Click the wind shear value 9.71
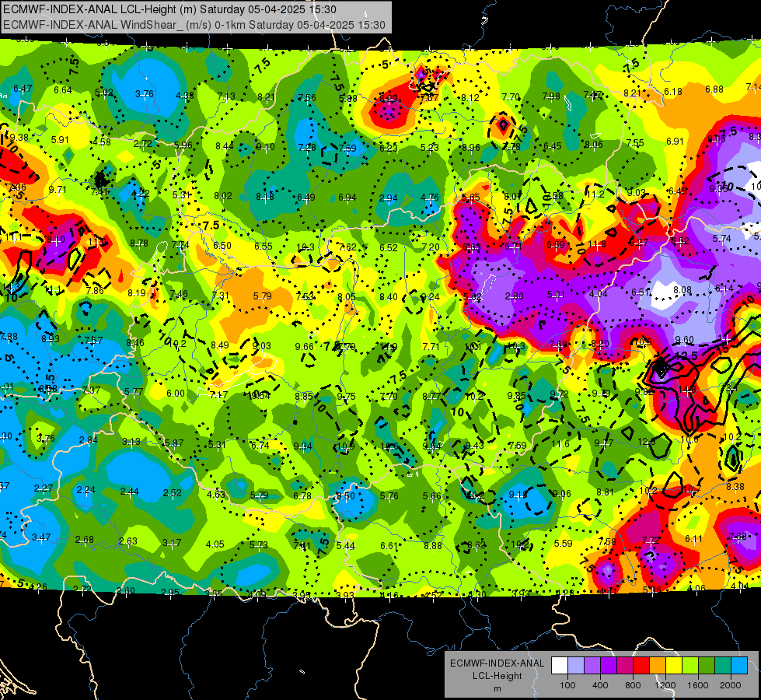761x700 pixels. (58, 190)
